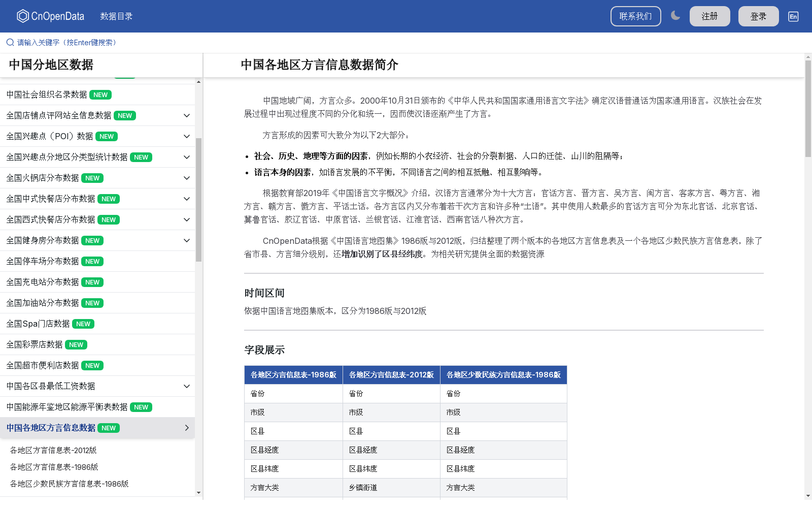812x508 pixels.
Task: Click the sidebar scroll-down arrow
Action: (x=198, y=492)
